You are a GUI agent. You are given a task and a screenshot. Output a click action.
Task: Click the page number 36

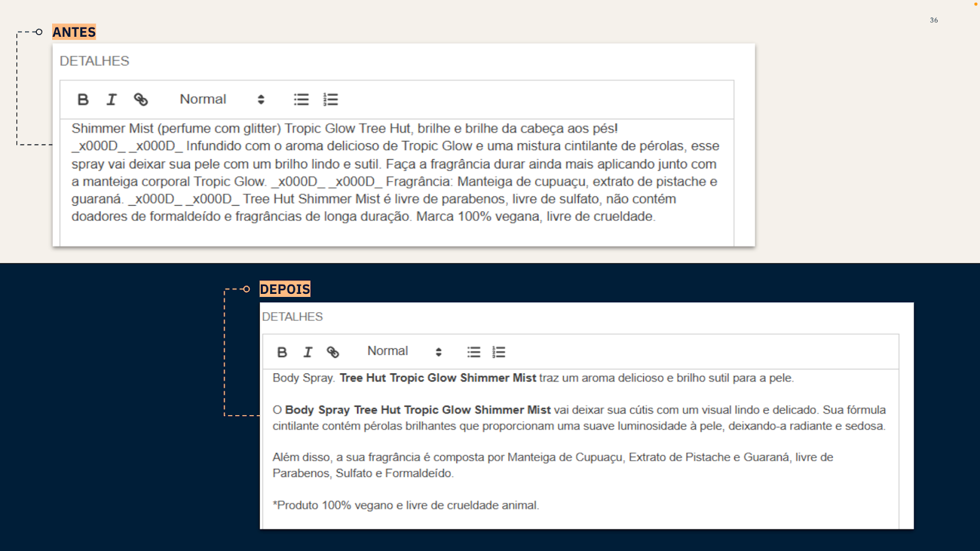coord(934,20)
